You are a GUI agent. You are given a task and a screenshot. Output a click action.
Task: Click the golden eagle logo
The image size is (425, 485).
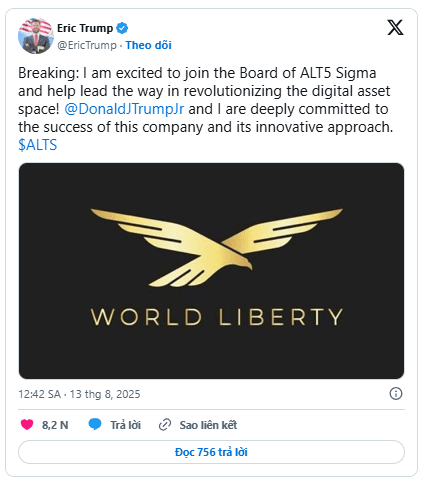click(x=217, y=247)
